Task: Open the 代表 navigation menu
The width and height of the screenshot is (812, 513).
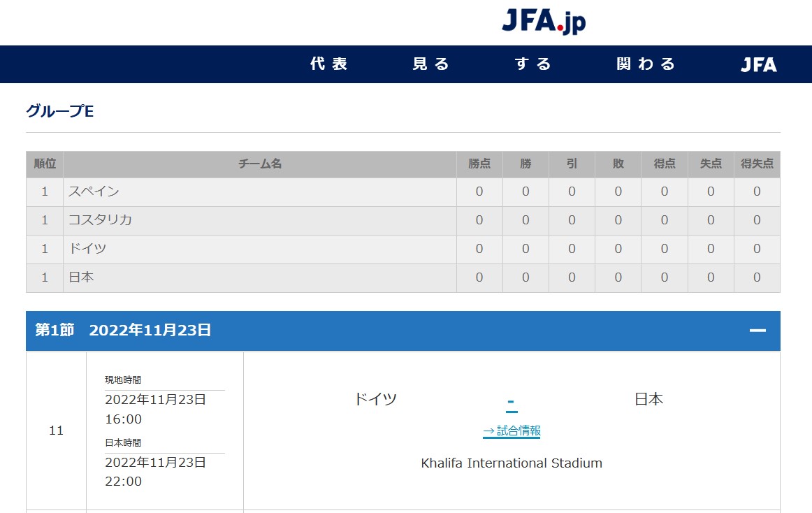Action: click(x=329, y=64)
